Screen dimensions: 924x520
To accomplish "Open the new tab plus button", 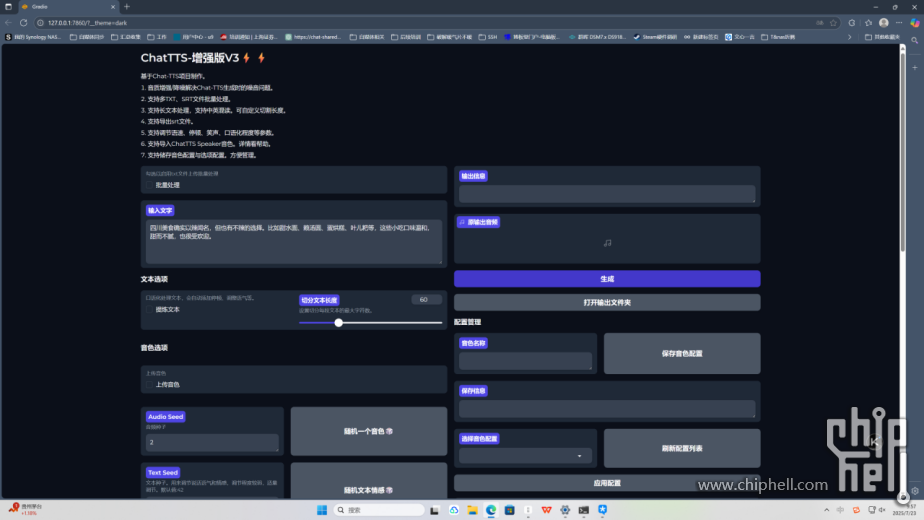I will (127, 6).
